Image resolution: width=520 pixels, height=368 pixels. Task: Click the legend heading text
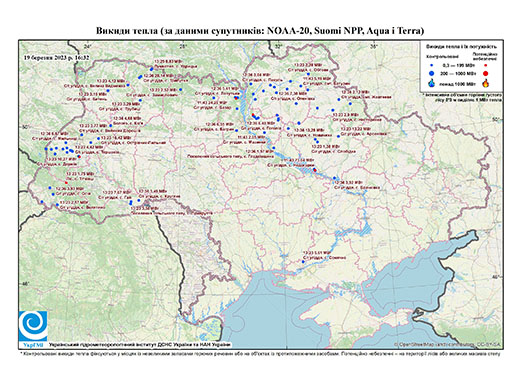(461, 47)
